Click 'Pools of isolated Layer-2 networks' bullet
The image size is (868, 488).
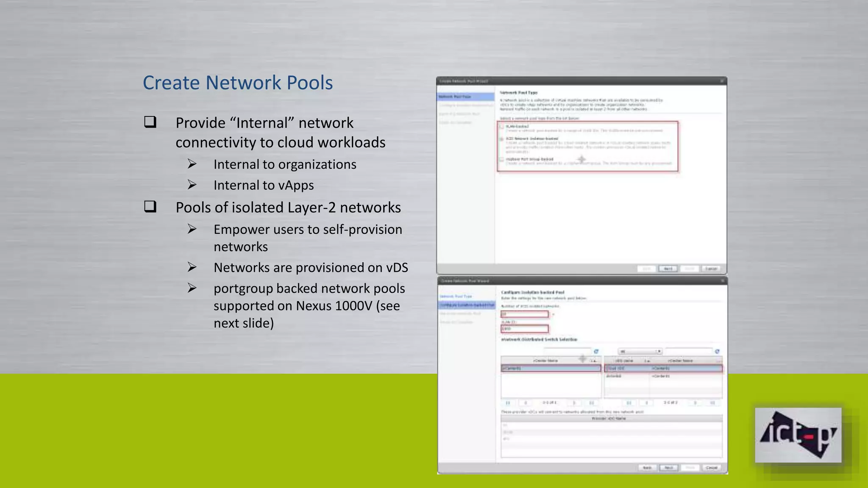pos(288,208)
